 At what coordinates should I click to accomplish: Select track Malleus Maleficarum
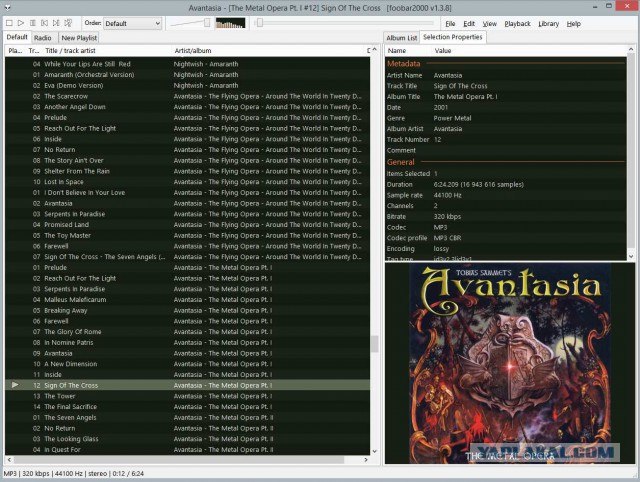click(x=187, y=300)
